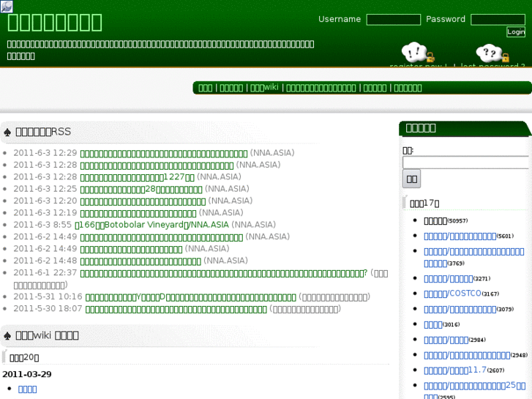The height and width of the screenshot is (399, 532).
Task: Open the news link dated 2011-6-3 12:25
Action: (141, 189)
